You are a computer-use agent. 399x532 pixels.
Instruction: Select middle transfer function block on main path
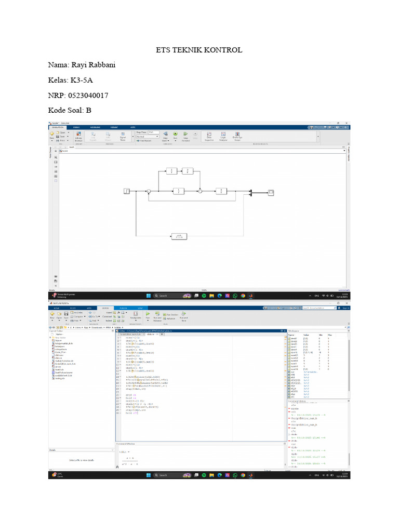pyautogui.click(x=179, y=191)
